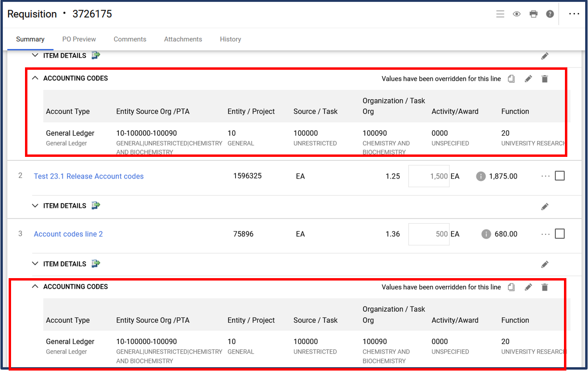
Task: Switch to the PO Preview tab
Action: point(79,39)
